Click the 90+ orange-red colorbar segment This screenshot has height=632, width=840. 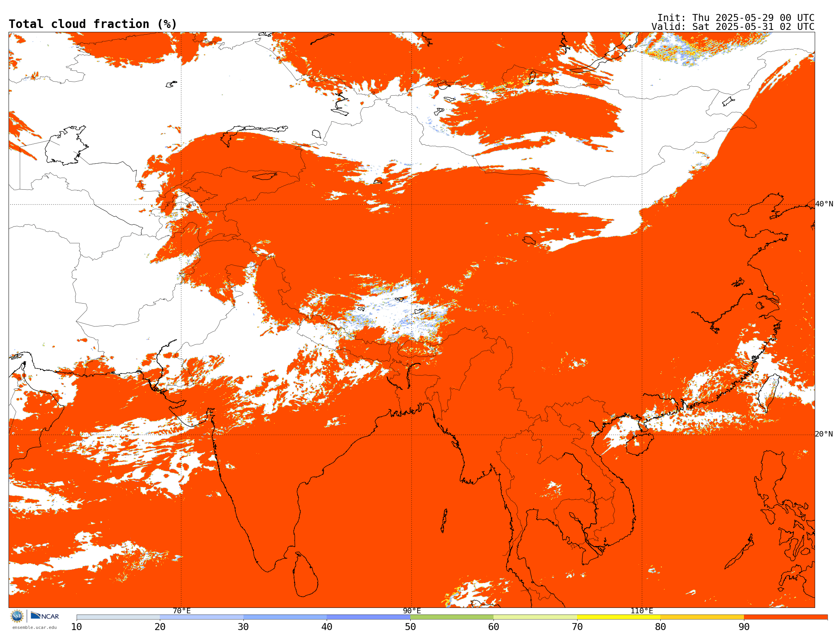coord(786,617)
